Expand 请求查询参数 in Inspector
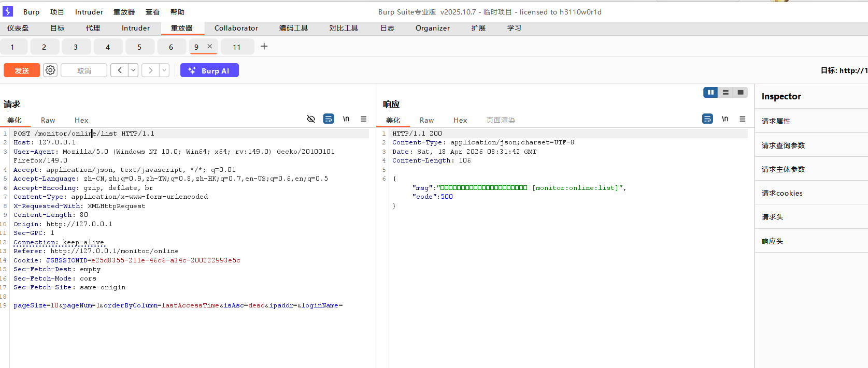868x368 pixels. coord(812,145)
